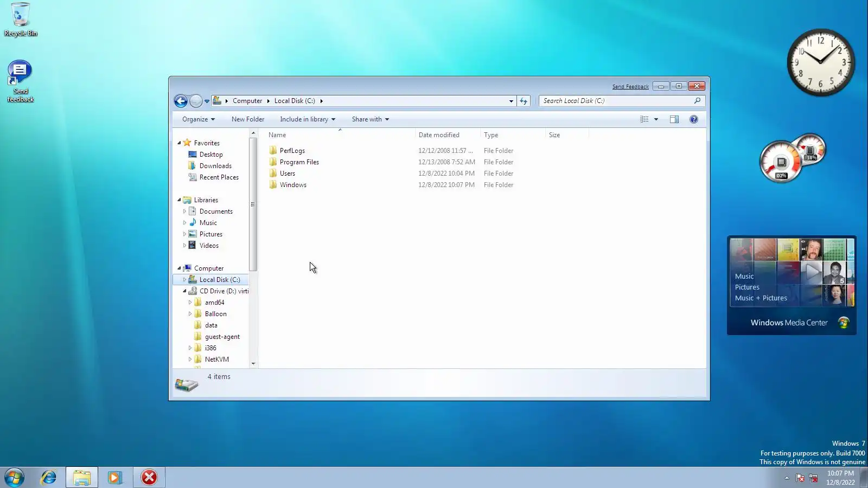Select Desktop in Favorites
Image resolution: width=868 pixels, height=488 pixels.
[x=211, y=155]
